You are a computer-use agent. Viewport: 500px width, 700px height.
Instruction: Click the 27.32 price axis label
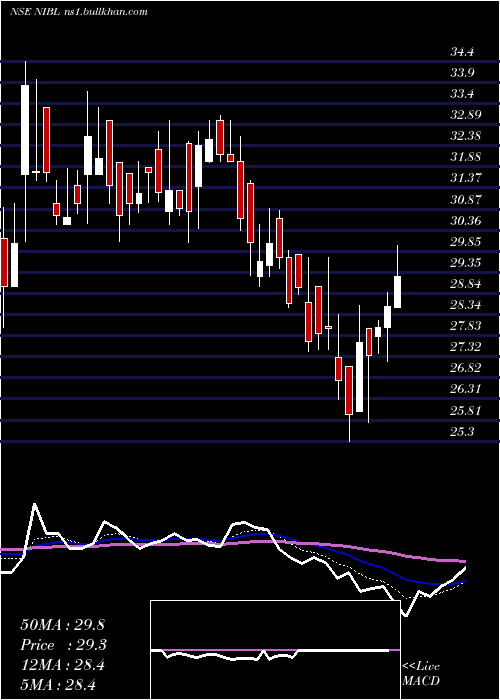pyautogui.click(x=466, y=347)
